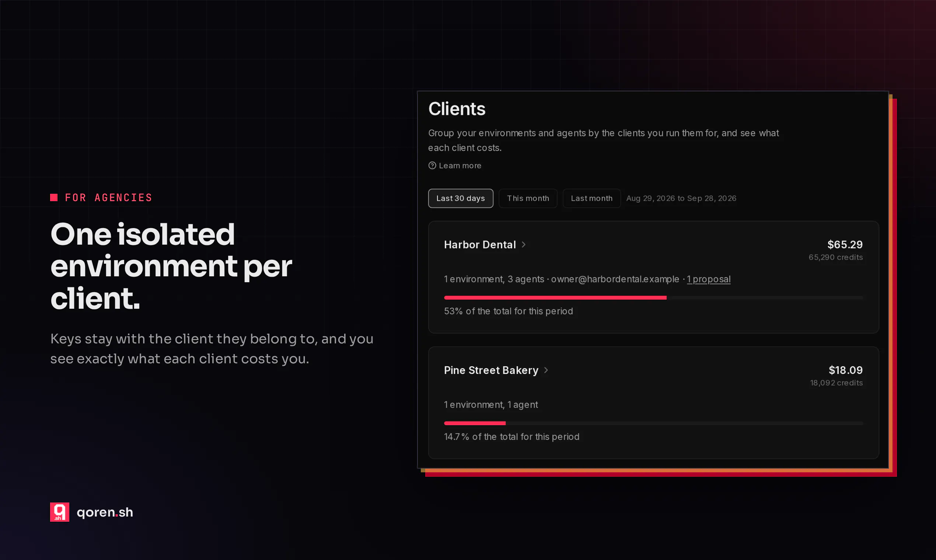Click the Aug 29 to Sep 28 date range
Image resolution: width=936 pixels, height=560 pixels.
coord(681,199)
